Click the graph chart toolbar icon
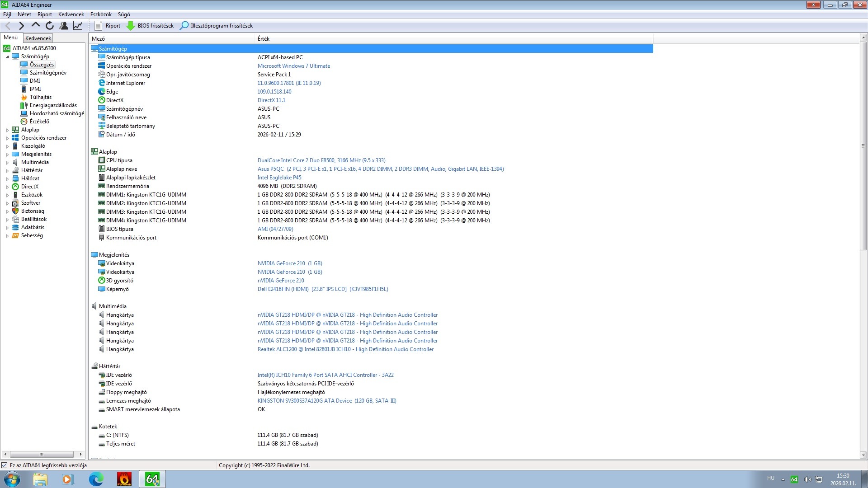The image size is (868, 488). click(78, 26)
